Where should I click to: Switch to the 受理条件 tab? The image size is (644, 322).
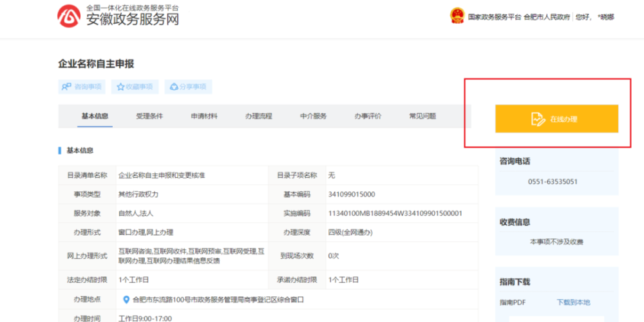(x=149, y=116)
